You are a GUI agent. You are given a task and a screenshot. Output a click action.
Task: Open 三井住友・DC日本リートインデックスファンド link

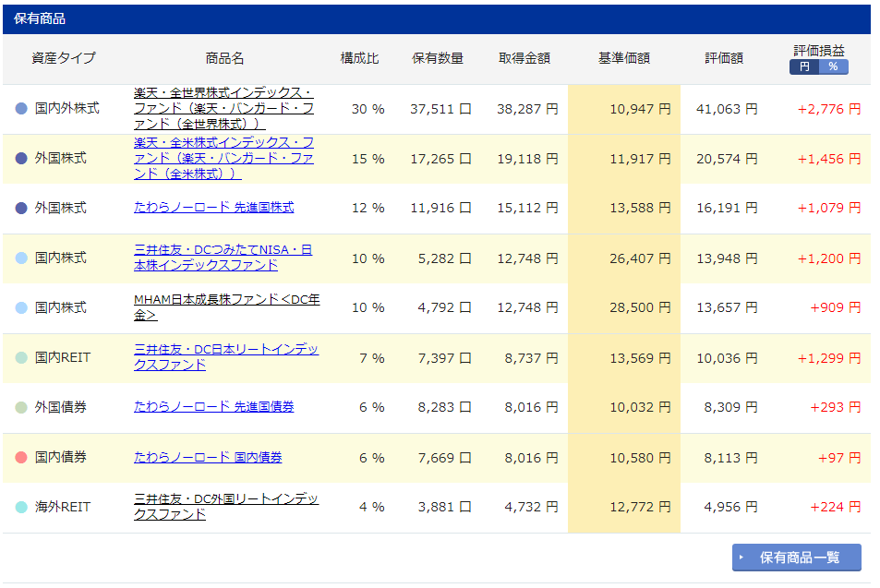tap(226, 357)
